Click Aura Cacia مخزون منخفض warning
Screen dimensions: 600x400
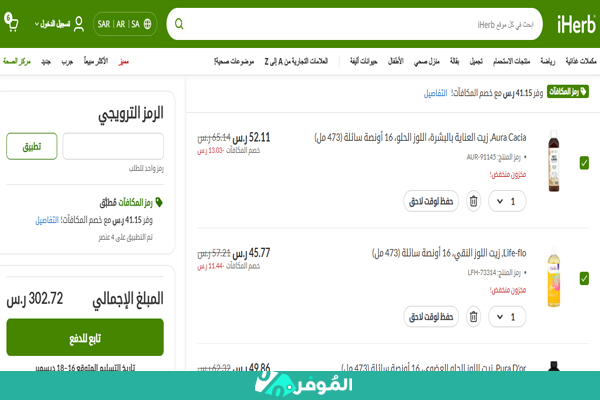(508, 175)
